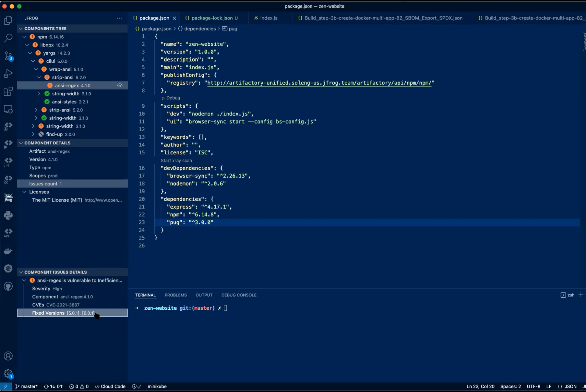Open the JFrog extension panel icon
The width and height of the screenshot is (586, 392).
click(x=8, y=198)
